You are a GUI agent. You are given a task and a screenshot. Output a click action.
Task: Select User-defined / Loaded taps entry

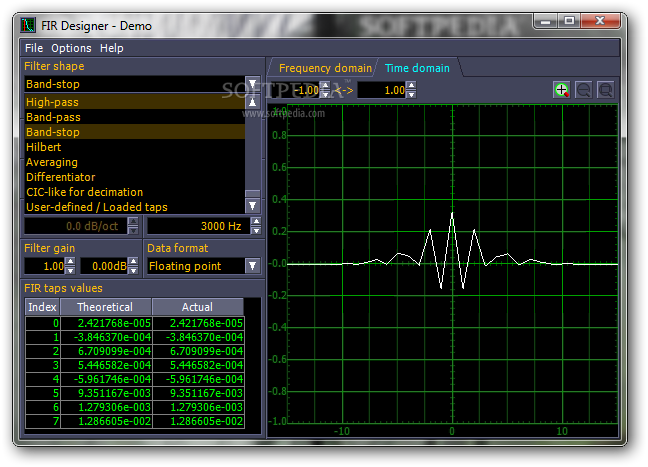135,207
